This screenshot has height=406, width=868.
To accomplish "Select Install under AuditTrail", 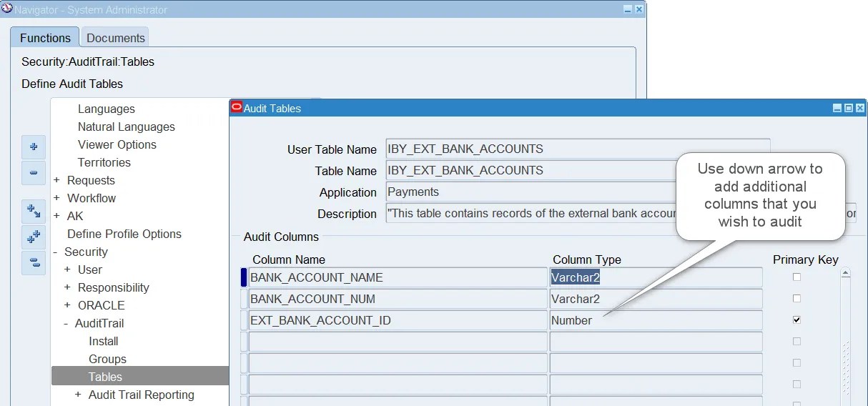I will point(104,341).
